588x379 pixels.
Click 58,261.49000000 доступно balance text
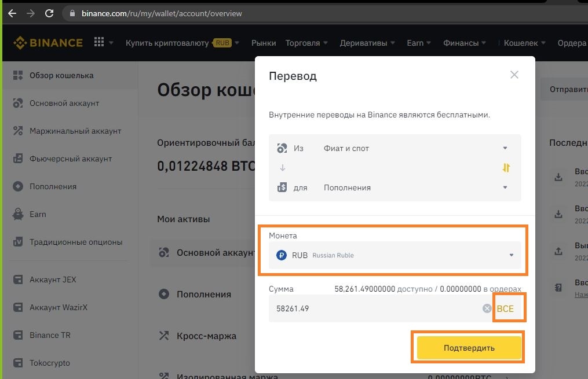[x=384, y=289]
